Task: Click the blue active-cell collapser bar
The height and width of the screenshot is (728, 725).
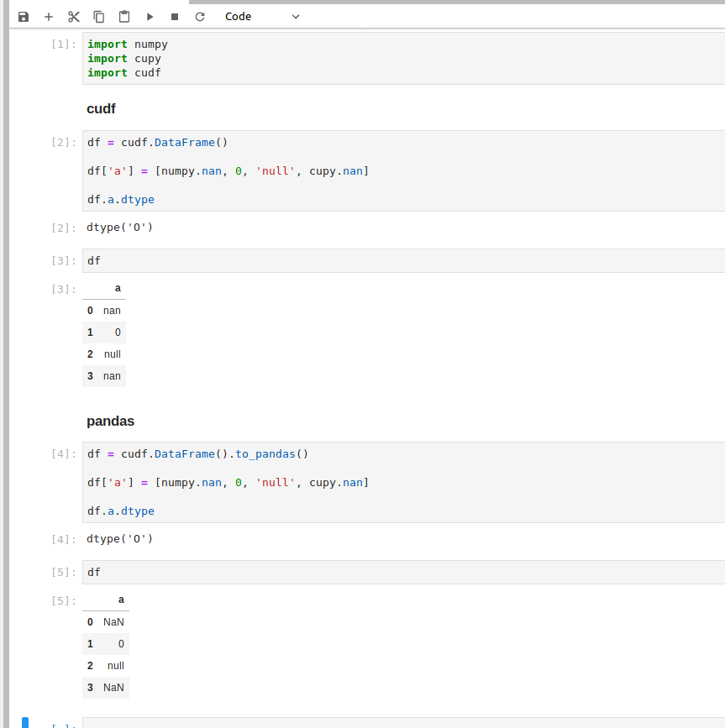Action: click(x=25, y=723)
